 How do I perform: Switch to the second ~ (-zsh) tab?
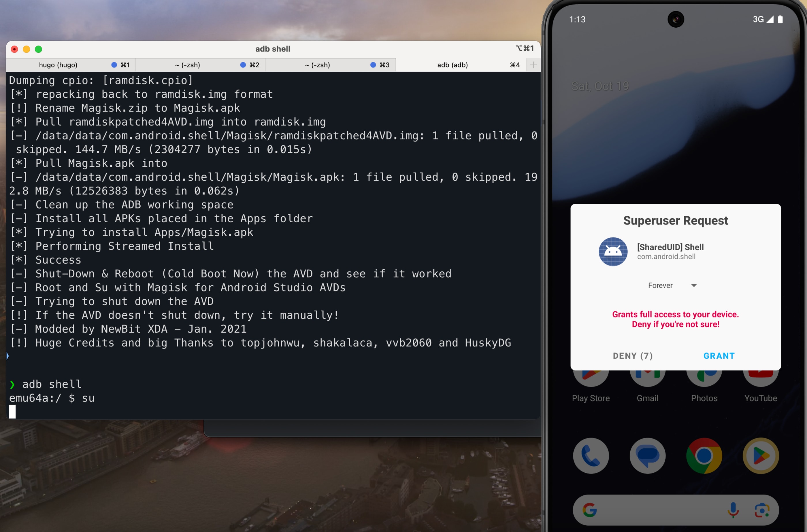pyautogui.click(x=317, y=65)
